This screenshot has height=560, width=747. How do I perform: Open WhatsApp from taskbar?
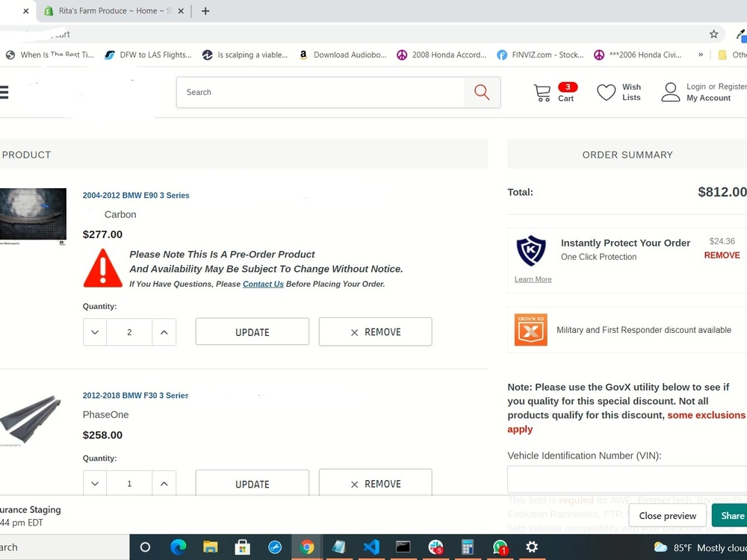click(500, 547)
